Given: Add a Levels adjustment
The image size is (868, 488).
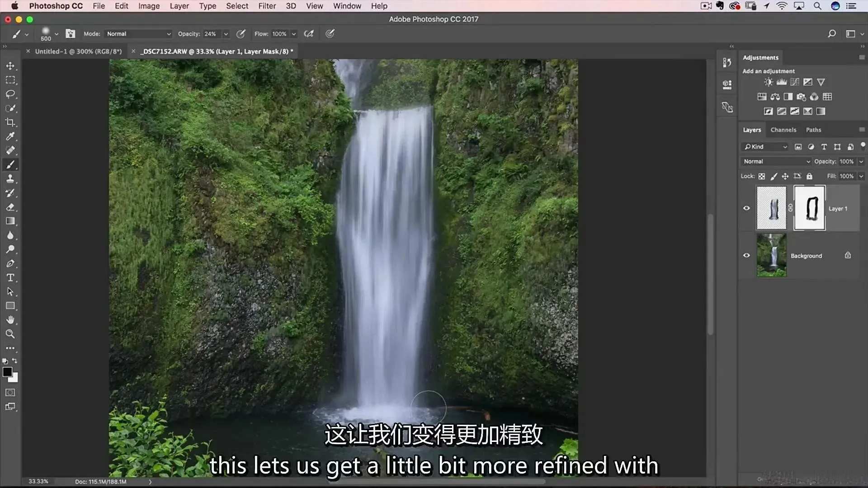Looking at the screenshot, I should 781,82.
